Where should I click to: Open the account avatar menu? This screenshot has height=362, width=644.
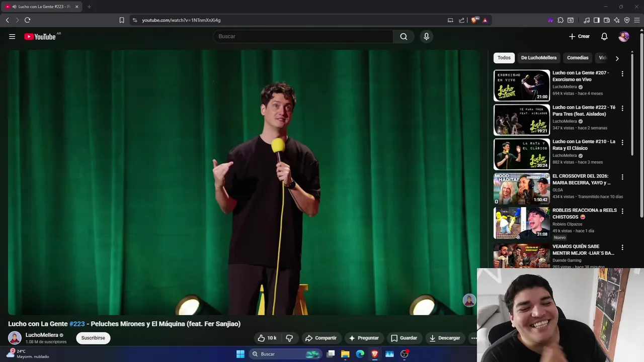(624, 36)
